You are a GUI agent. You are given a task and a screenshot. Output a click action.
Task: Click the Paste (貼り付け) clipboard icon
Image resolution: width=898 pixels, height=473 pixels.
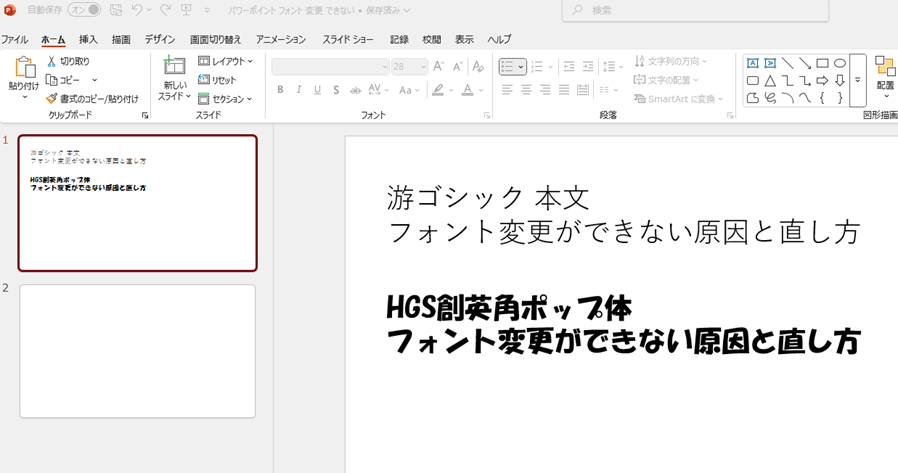click(25, 67)
